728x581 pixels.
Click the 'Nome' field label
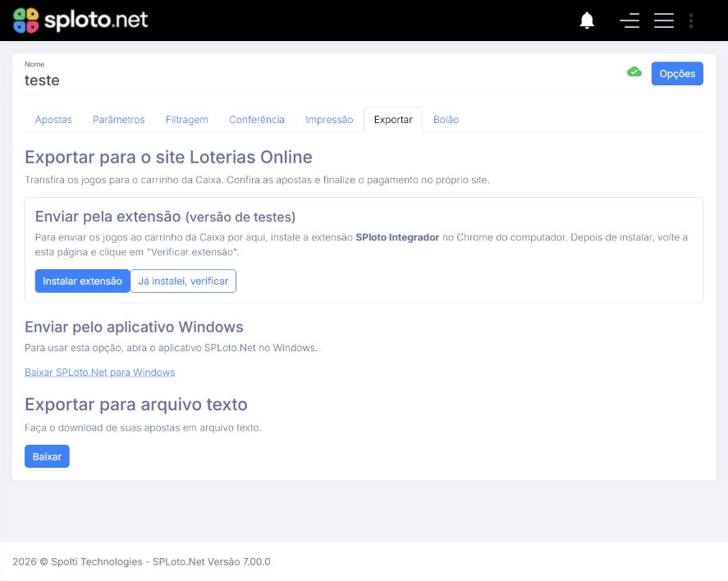pyautogui.click(x=34, y=64)
